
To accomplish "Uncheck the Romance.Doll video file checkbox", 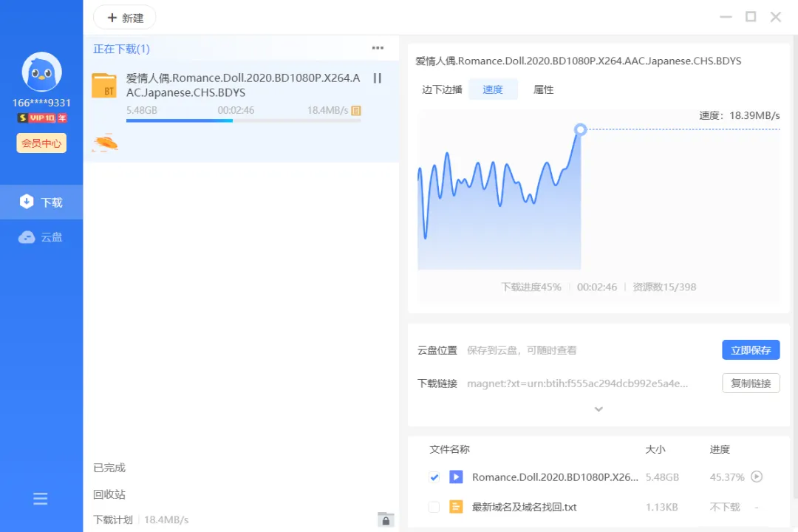I will click(x=434, y=477).
